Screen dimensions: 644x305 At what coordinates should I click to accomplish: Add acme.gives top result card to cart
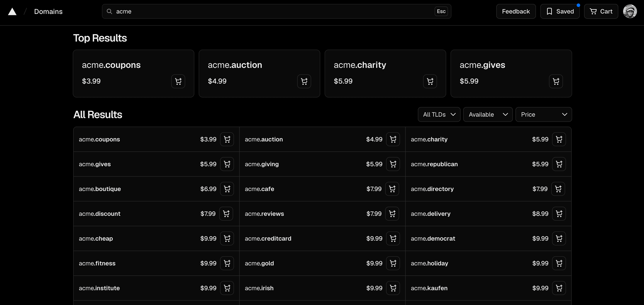click(x=556, y=81)
